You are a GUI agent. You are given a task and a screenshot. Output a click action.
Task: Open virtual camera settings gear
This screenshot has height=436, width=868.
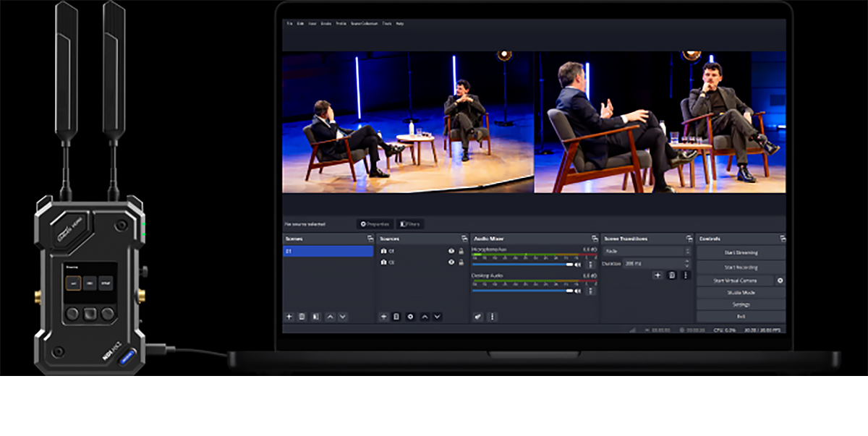(x=780, y=281)
